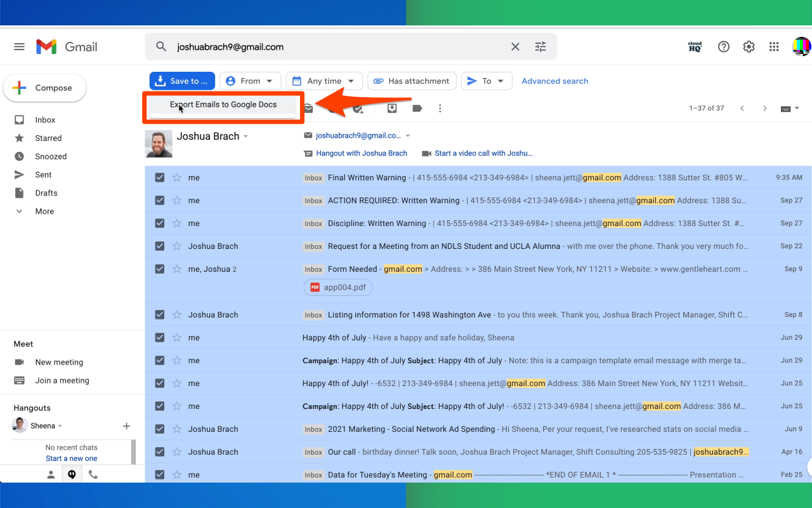This screenshot has width=812, height=508.
Task: Clear the search query with the X
Action: click(x=515, y=46)
